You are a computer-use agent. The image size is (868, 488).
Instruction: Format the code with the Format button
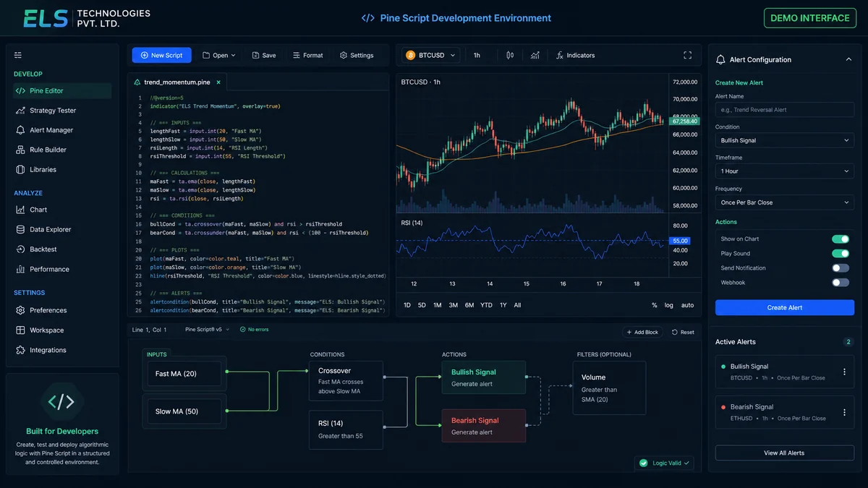click(308, 55)
